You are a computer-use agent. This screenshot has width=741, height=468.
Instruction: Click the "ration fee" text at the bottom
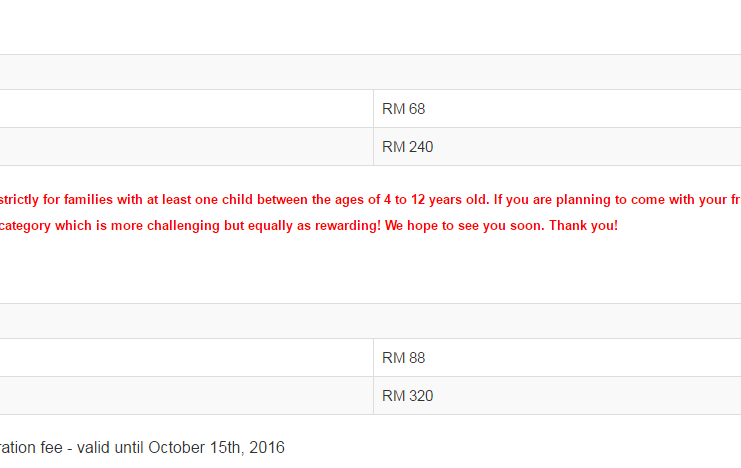point(31,447)
